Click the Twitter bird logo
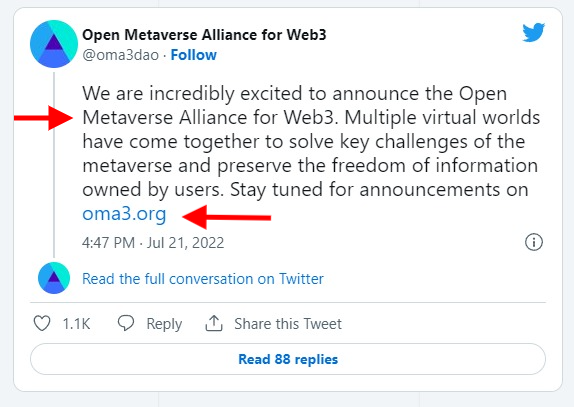 tap(533, 33)
